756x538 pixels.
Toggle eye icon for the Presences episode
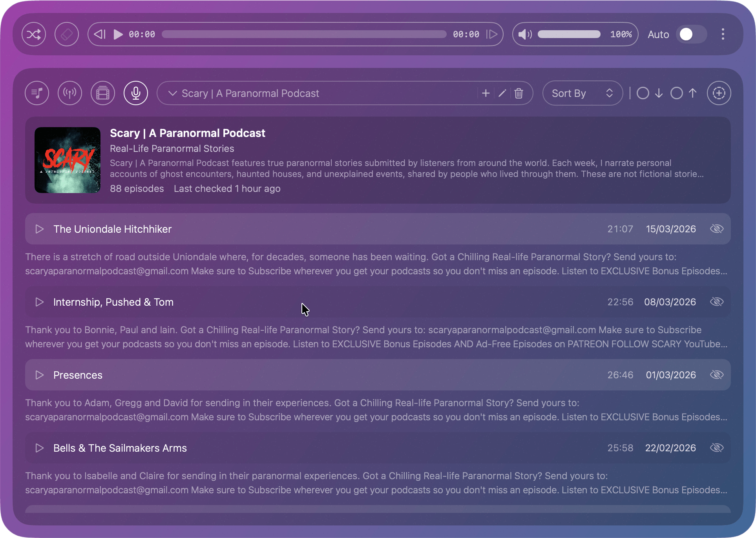click(x=717, y=375)
